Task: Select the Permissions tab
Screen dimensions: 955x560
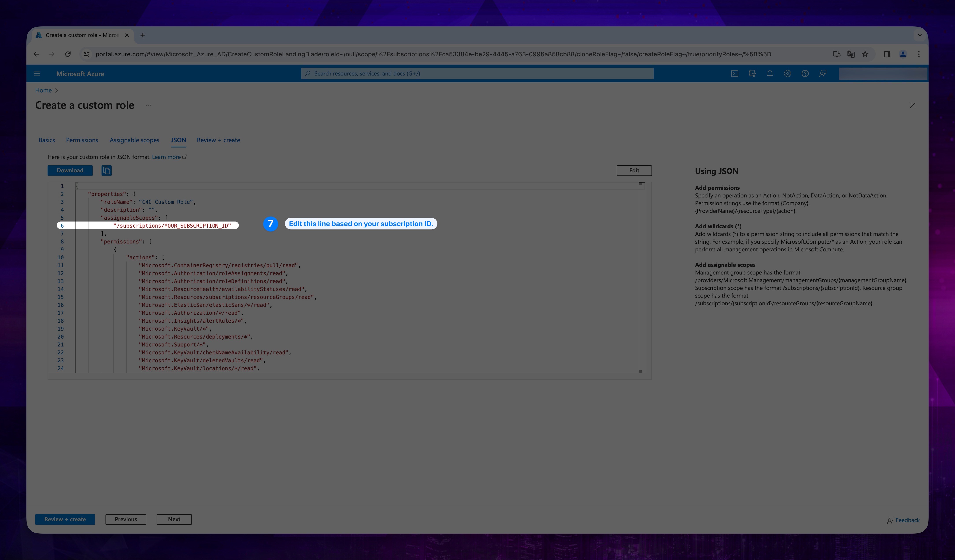Action: pyautogui.click(x=81, y=140)
